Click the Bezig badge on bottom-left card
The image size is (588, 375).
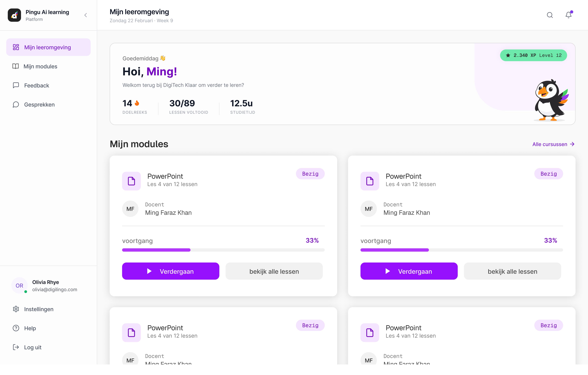click(310, 325)
